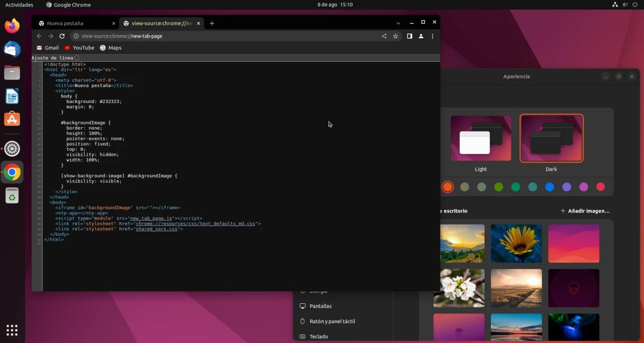Select the Light appearance style
Viewport: 644px width, 343px height.
(x=481, y=138)
